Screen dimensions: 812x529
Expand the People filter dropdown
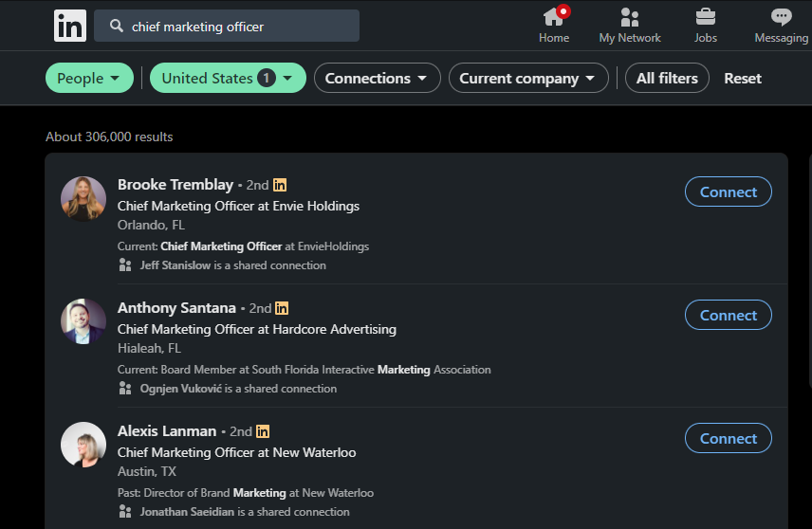89,78
